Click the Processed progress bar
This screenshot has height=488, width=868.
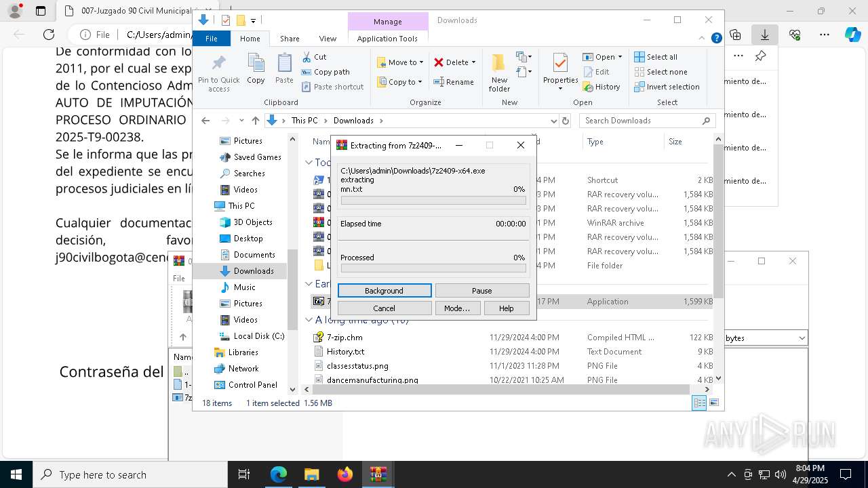coord(433,268)
